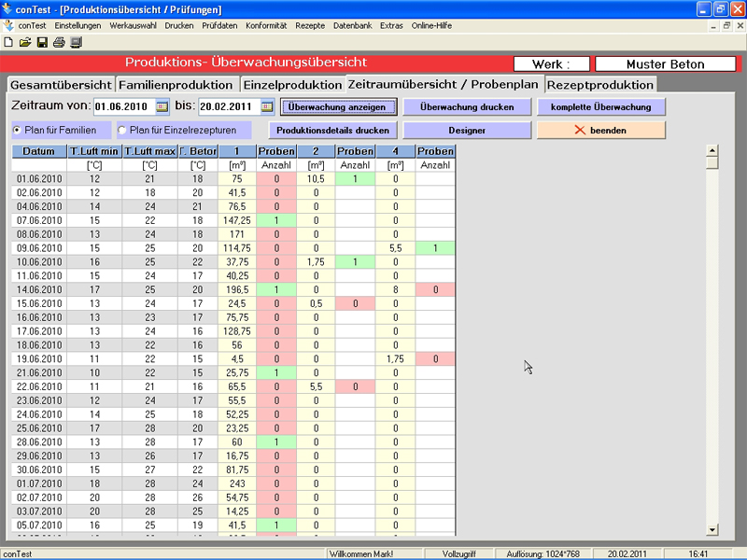Viewport: 747px width, 560px height.
Task: Click the family 2 column header
Action: point(316,151)
